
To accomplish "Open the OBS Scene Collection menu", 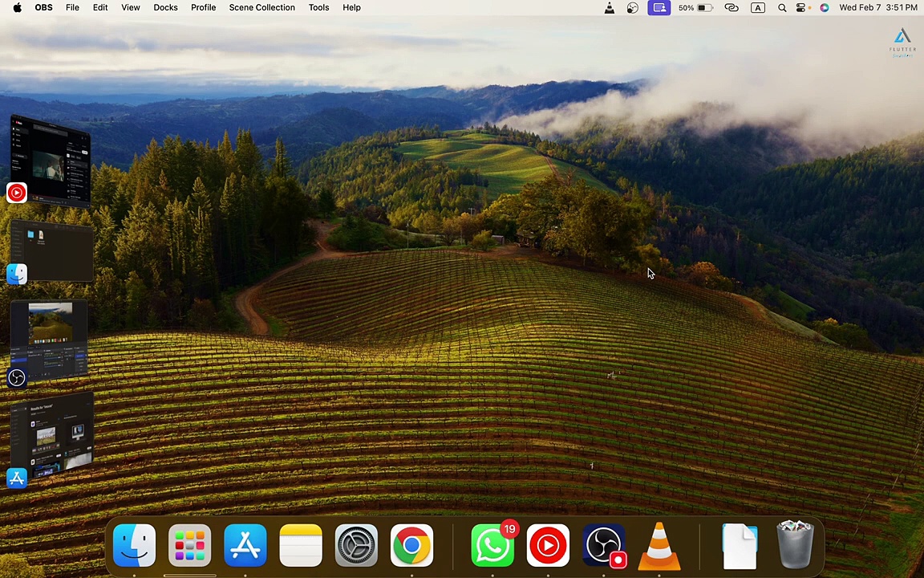I will [x=261, y=7].
